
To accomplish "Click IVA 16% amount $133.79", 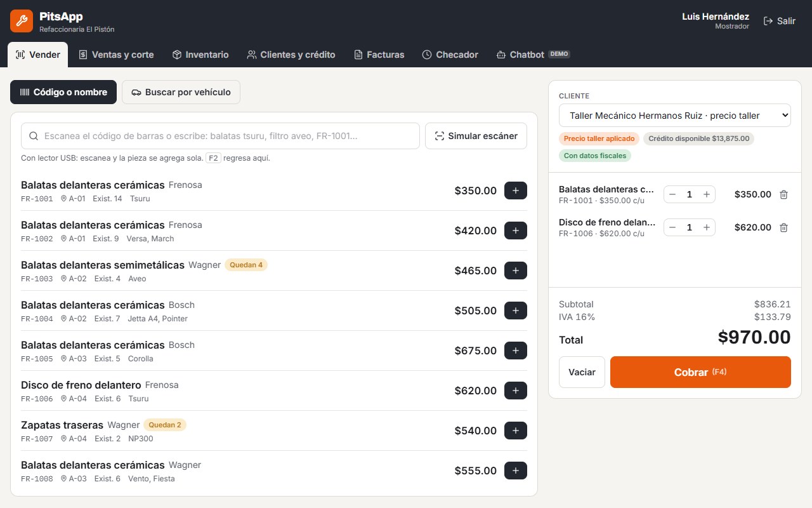I will (773, 317).
